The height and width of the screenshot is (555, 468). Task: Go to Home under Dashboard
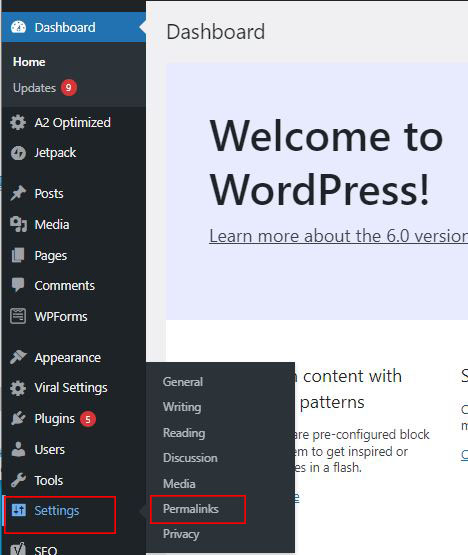tap(29, 62)
